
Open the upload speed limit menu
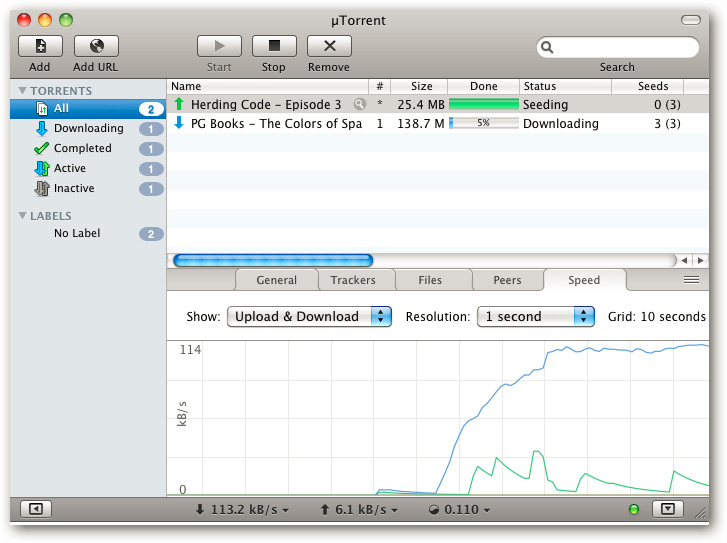(359, 510)
